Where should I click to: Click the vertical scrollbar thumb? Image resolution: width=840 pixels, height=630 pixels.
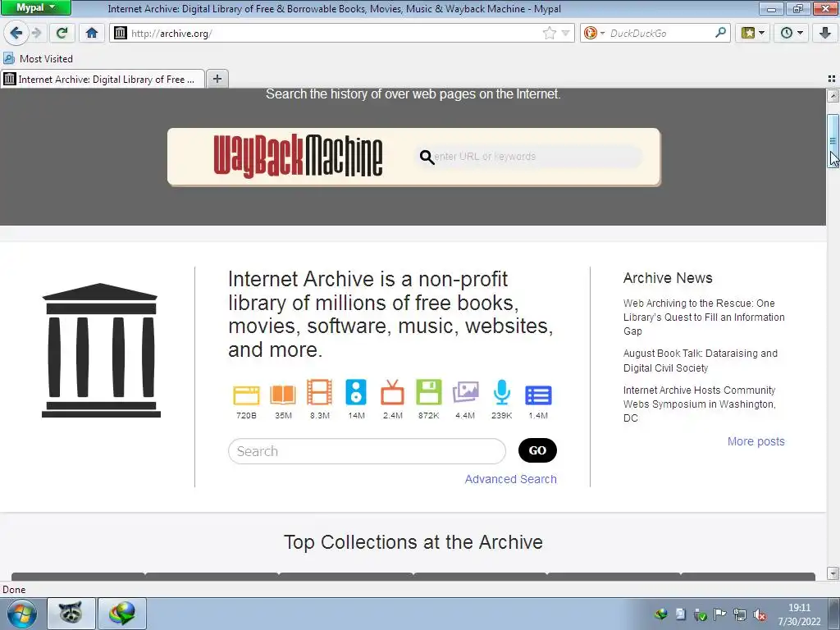833,141
